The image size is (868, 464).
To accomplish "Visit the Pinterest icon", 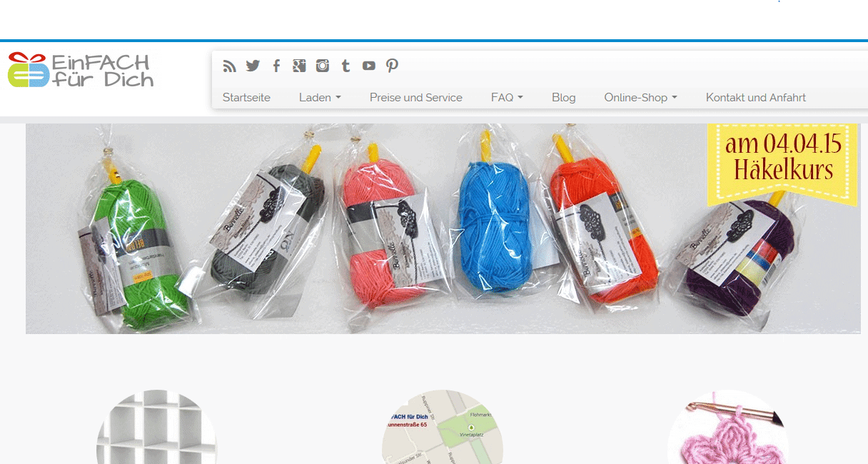I will pos(392,66).
